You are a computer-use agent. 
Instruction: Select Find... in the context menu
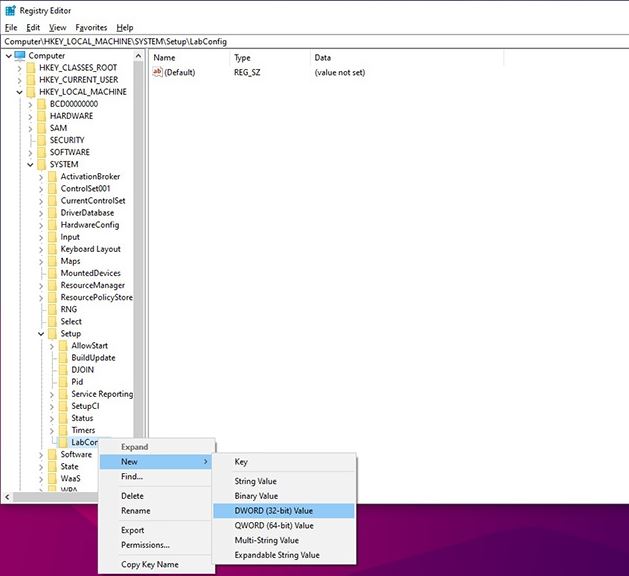click(156, 477)
